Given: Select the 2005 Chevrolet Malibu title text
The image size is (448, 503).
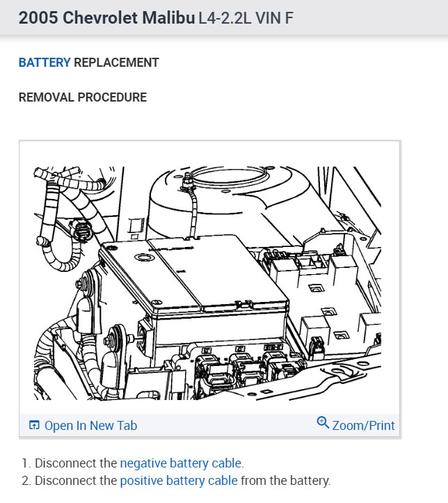Looking at the screenshot, I should (107, 17).
